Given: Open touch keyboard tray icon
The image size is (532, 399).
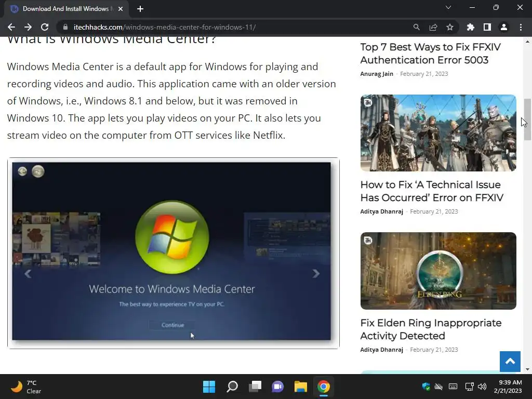Looking at the screenshot, I should (x=453, y=387).
